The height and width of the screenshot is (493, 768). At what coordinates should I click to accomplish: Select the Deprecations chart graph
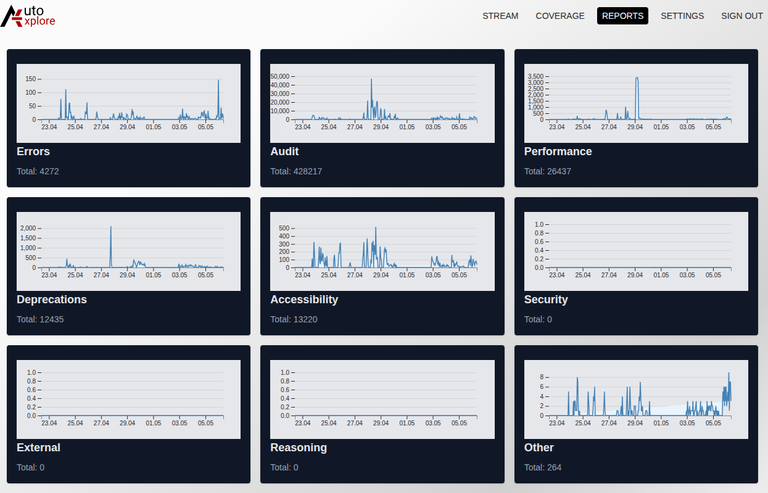[128, 250]
